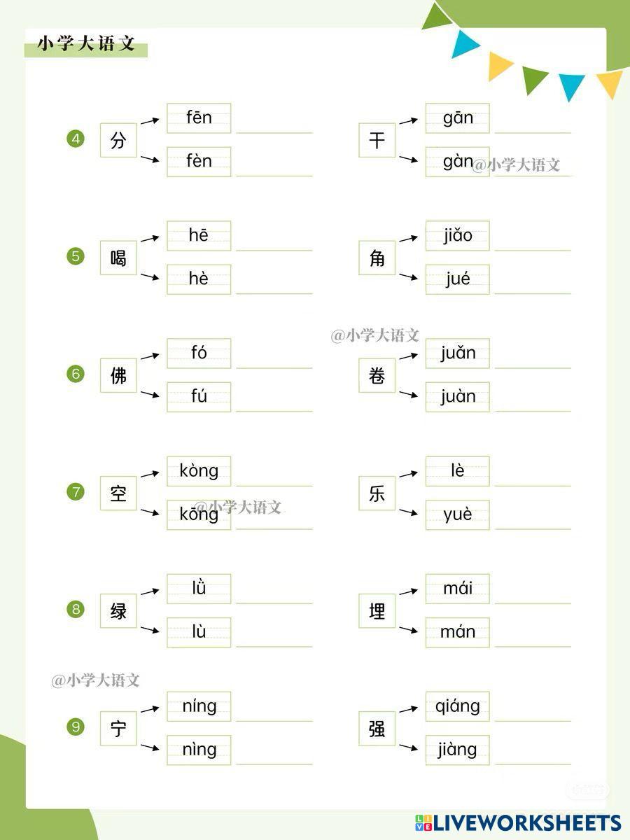Click the Liveworksheets logo
Image resolution: width=630 pixels, height=840 pixels.
[x=518, y=823]
